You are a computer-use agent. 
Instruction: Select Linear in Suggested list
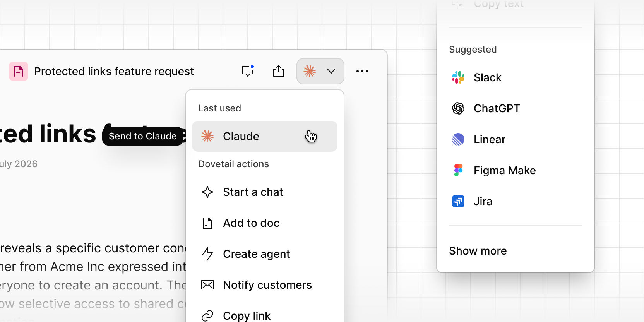point(516,139)
